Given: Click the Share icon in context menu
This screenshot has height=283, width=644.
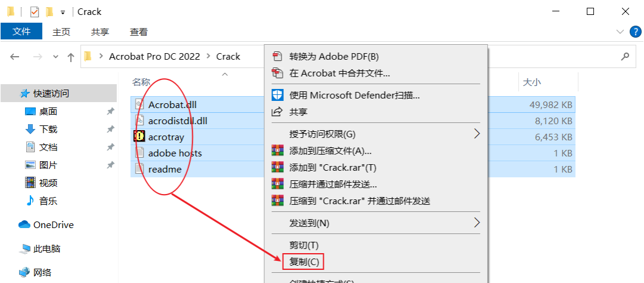Looking at the screenshot, I should pyautogui.click(x=278, y=112).
